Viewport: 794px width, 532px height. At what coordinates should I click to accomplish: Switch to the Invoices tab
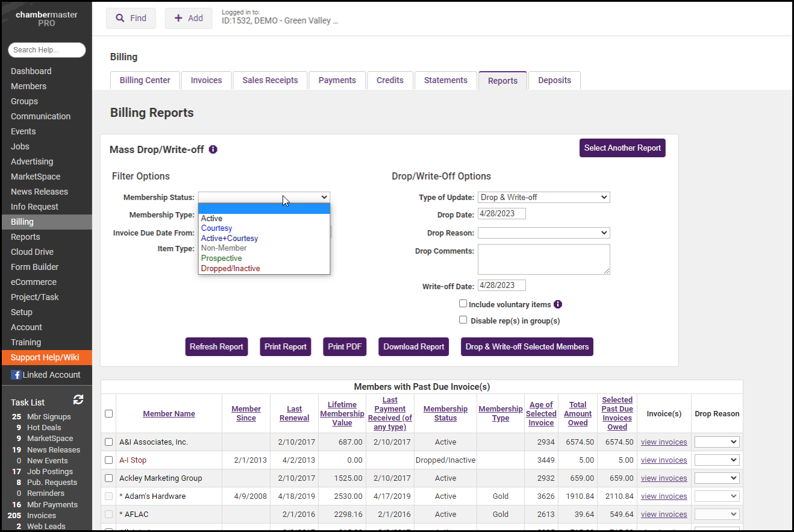pyautogui.click(x=206, y=80)
